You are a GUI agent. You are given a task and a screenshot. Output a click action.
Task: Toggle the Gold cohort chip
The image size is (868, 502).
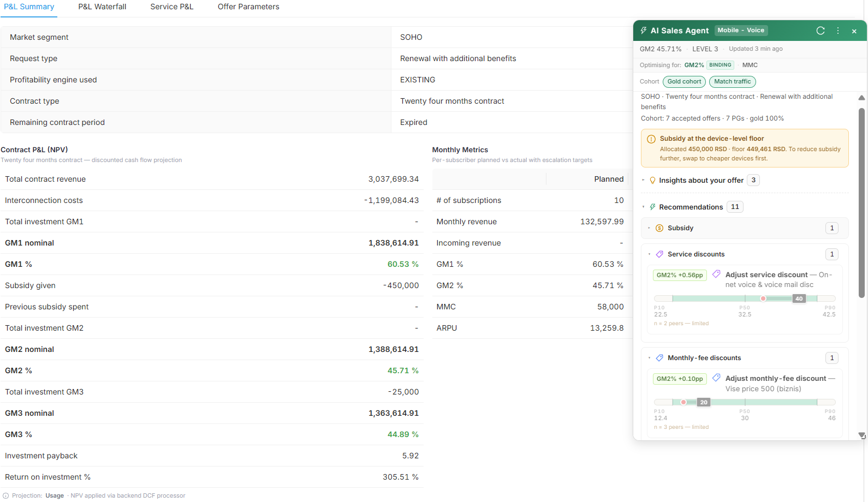pos(684,82)
